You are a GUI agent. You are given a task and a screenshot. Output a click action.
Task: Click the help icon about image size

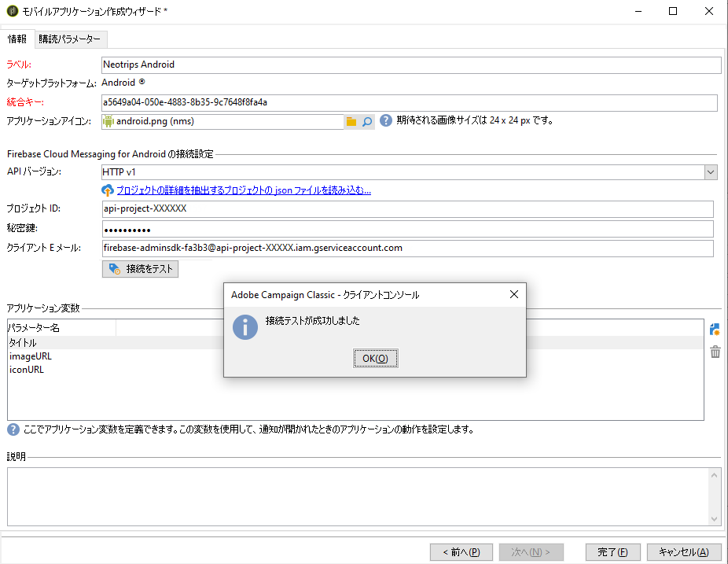click(386, 120)
